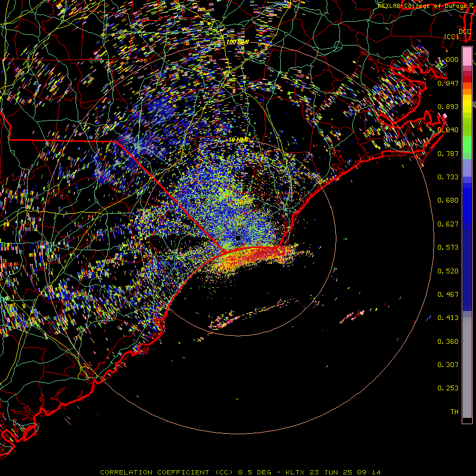
Task: Click the 0.893 color scale label
Action: point(448,106)
